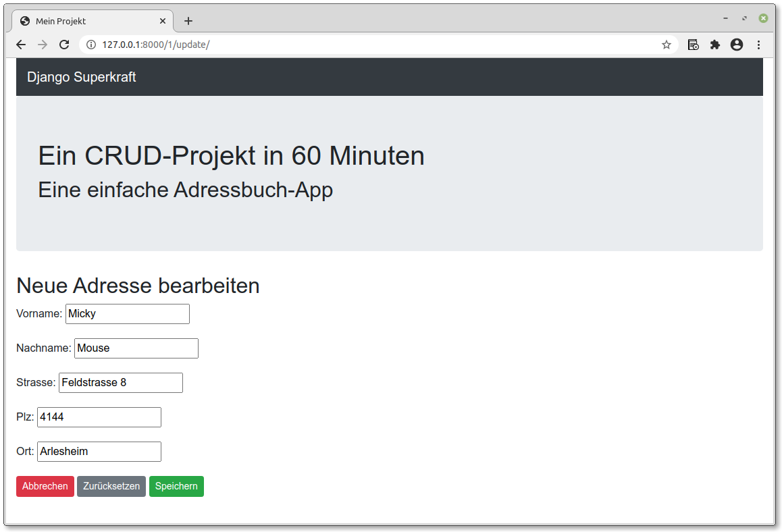Open the user profile avatar icon
Screen dimensions: 782x532
tap(737, 45)
